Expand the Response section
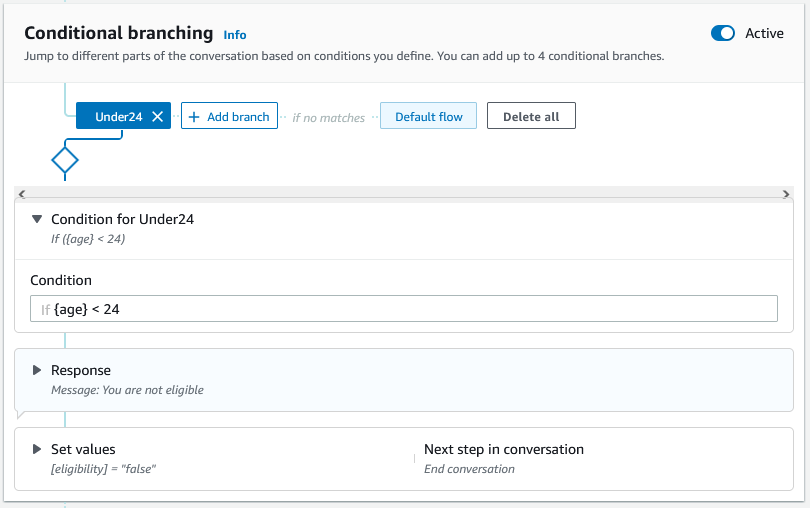This screenshot has height=508, width=810. point(37,370)
